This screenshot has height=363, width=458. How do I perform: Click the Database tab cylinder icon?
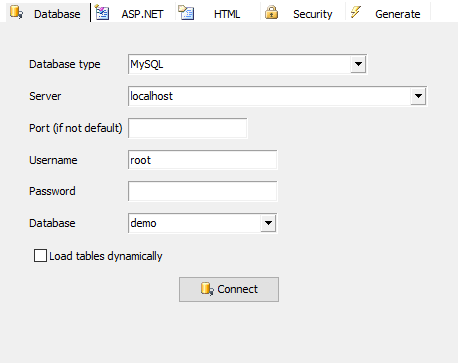16,12
